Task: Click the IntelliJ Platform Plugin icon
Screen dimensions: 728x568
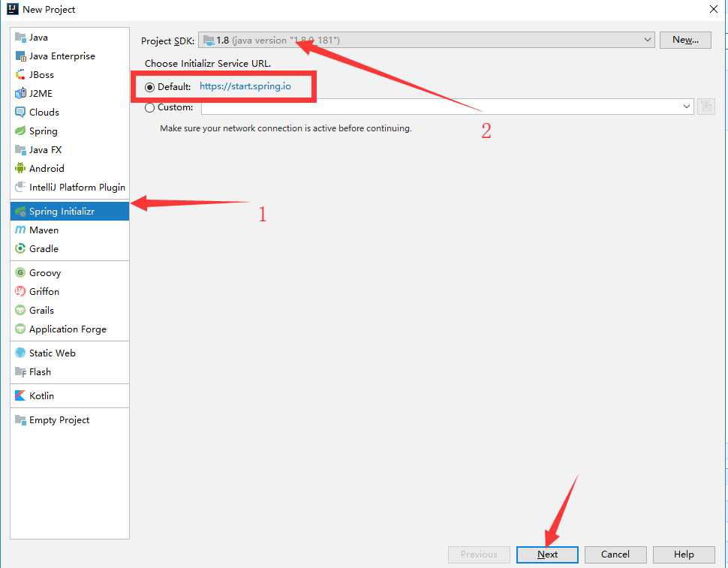Action: 20,187
